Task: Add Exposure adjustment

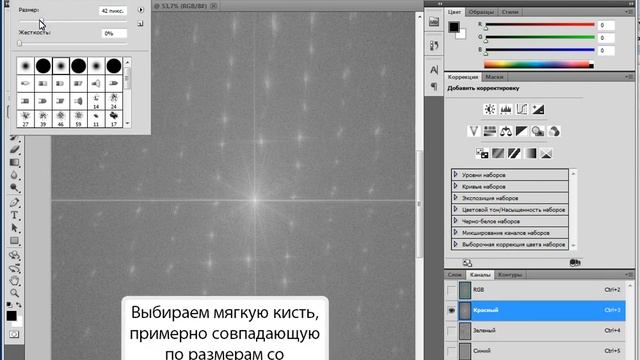Action: [x=538, y=109]
